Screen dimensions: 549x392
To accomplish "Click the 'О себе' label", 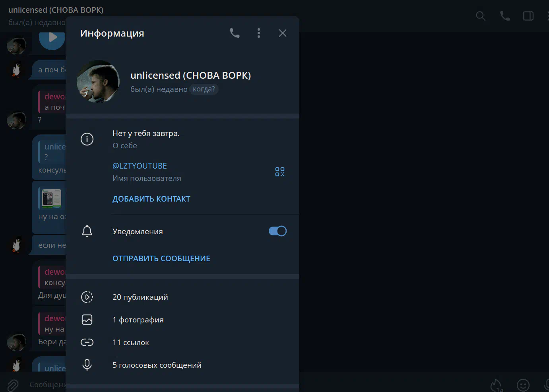I will point(125,146).
